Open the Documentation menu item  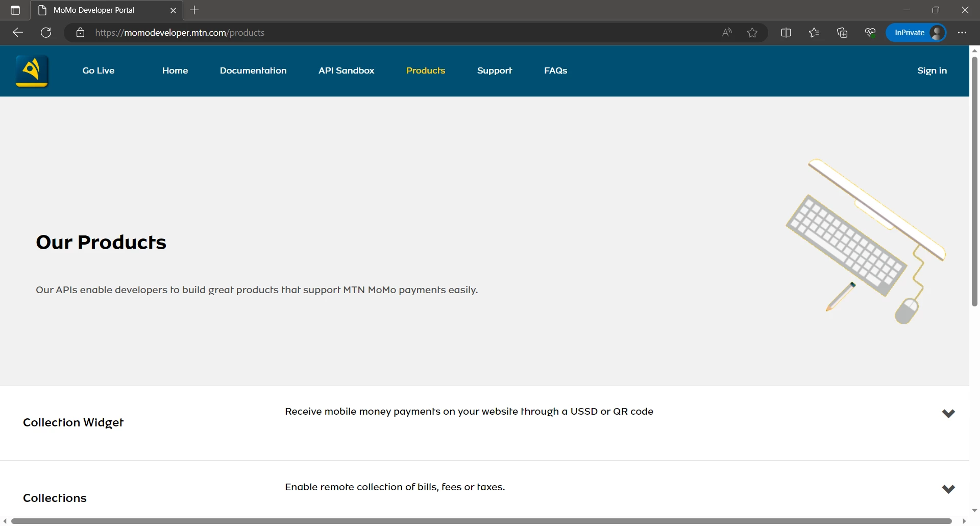tap(253, 70)
